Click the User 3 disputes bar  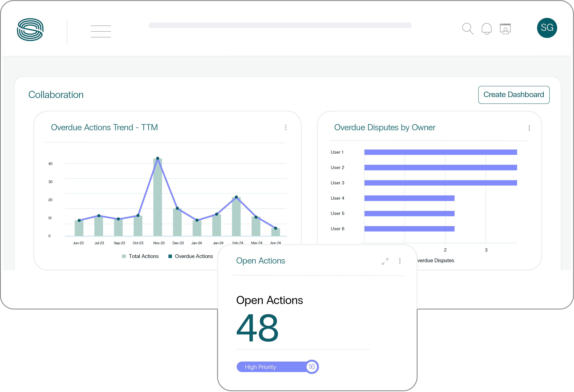[x=441, y=183]
